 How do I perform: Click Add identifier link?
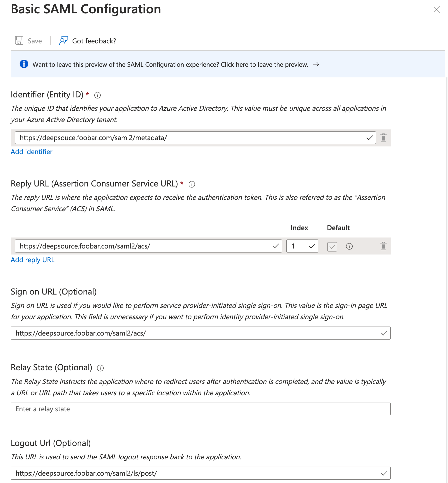tap(32, 152)
